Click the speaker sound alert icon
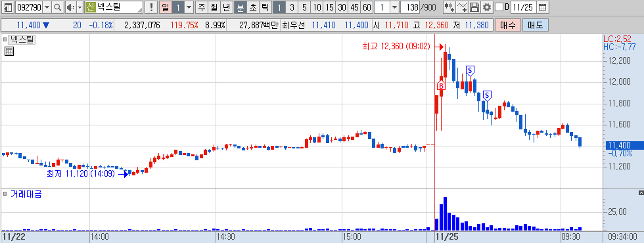644x243 pixels. pos(70,7)
